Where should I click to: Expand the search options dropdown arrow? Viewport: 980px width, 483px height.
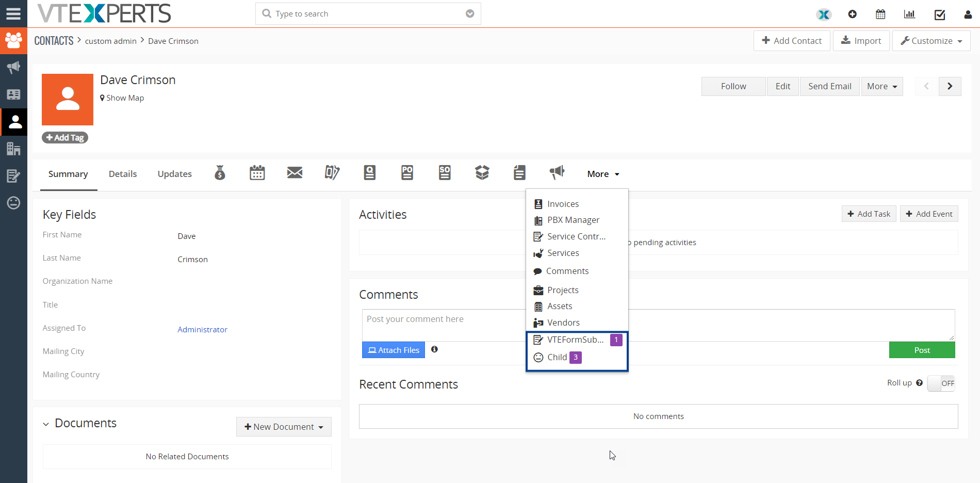click(x=470, y=14)
